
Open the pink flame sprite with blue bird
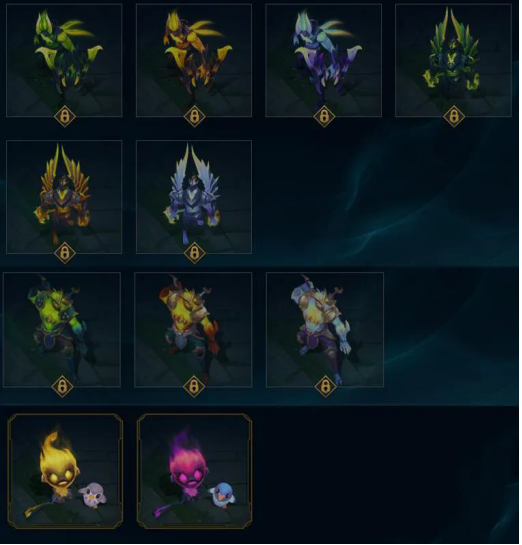pos(195,471)
